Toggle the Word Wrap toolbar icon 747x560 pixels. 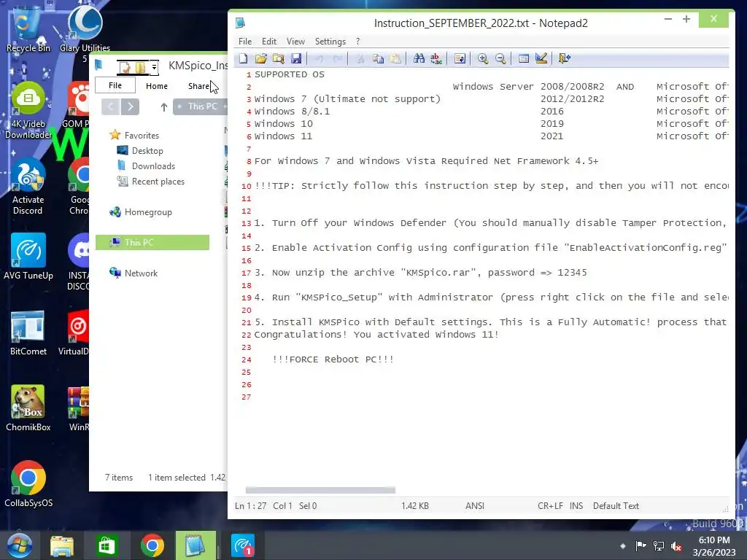point(460,58)
